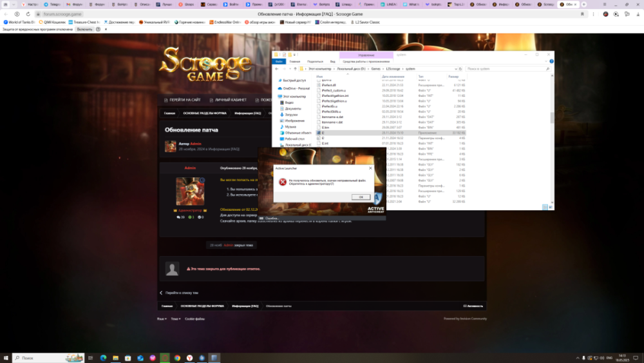Open the Файл tab in the Explorer ribbon
The width and height of the screenshot is (644, 363).
click(279, 61)
